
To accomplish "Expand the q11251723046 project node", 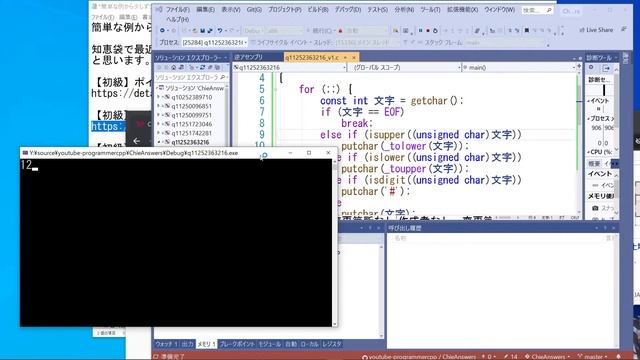I will pyautogui.click(x=158, y=124).
